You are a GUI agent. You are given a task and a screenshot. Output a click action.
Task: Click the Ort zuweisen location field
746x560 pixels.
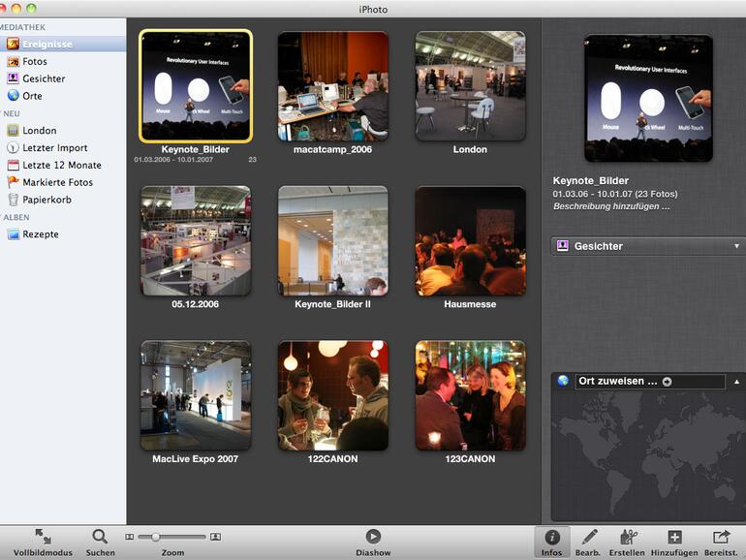[x=650, y=381]
